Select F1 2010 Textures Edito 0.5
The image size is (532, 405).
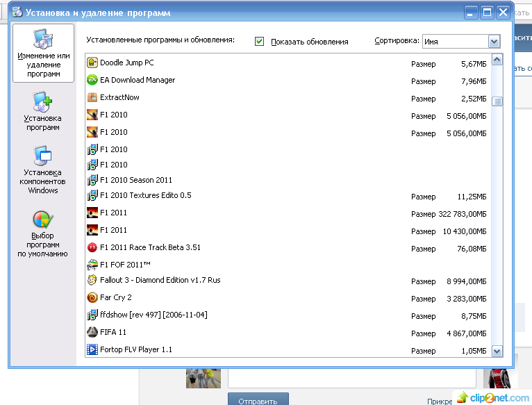click(x=288, y=195)
